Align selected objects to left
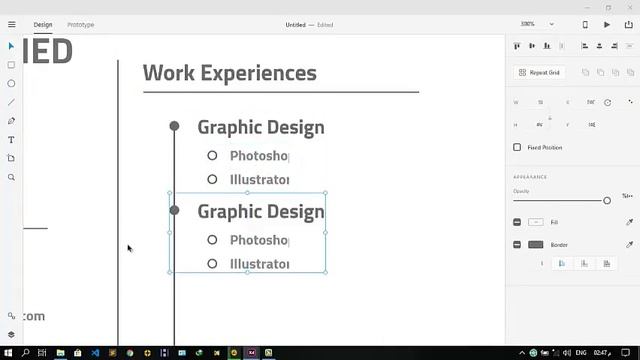Image resolution: width=640 pixels, height=360 pixels. [x=584, y=46]
